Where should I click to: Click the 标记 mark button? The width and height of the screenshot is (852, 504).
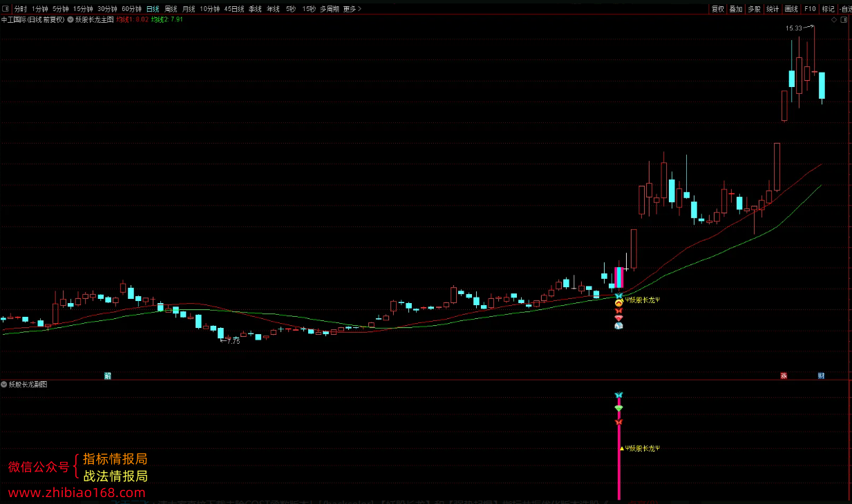(828, 9)
